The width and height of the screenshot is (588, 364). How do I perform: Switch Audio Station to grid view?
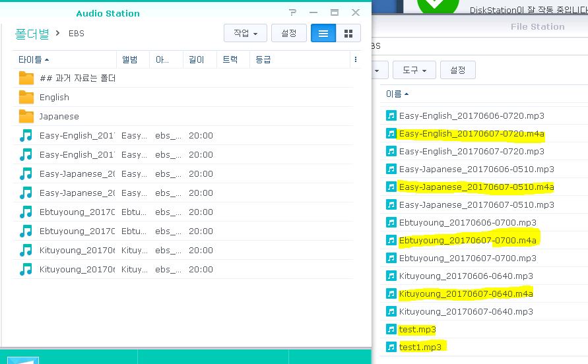click(x=348, y=34)
